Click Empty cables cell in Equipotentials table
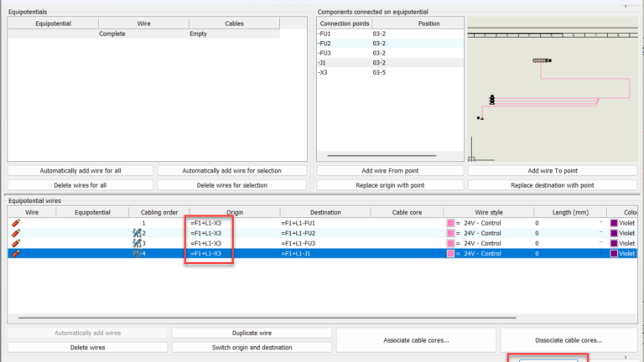 tap(198, 34)
